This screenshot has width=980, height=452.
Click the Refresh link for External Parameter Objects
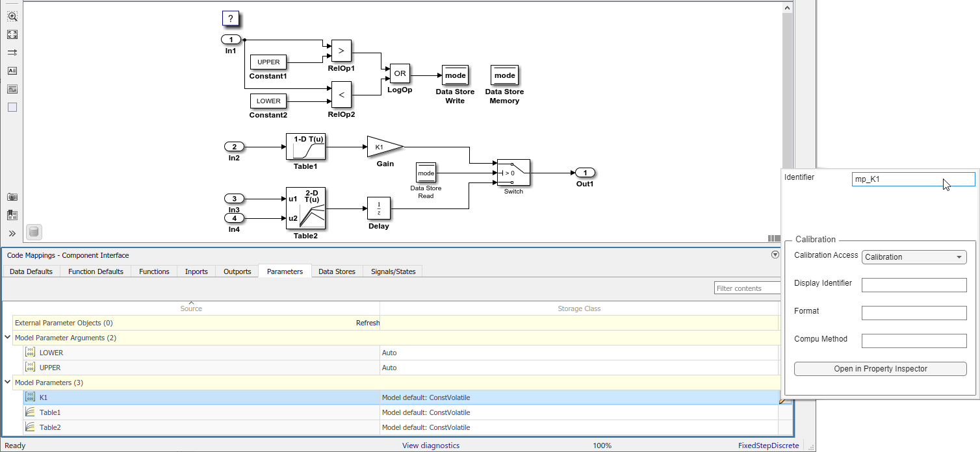(367, 323)
